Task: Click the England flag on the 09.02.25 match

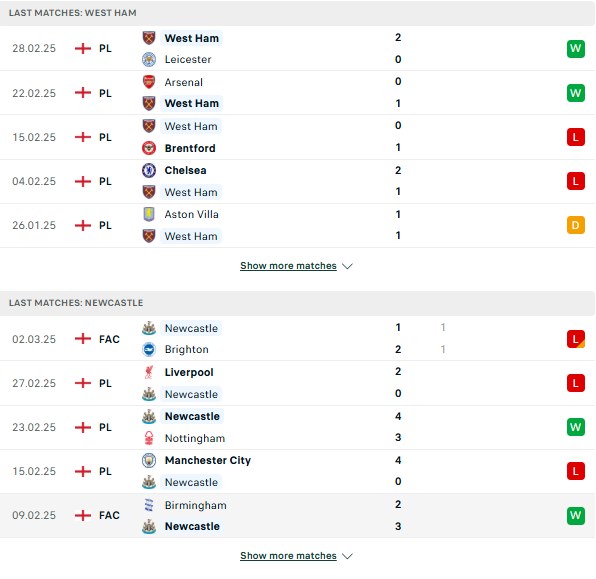Action: (x=83, y=516)
